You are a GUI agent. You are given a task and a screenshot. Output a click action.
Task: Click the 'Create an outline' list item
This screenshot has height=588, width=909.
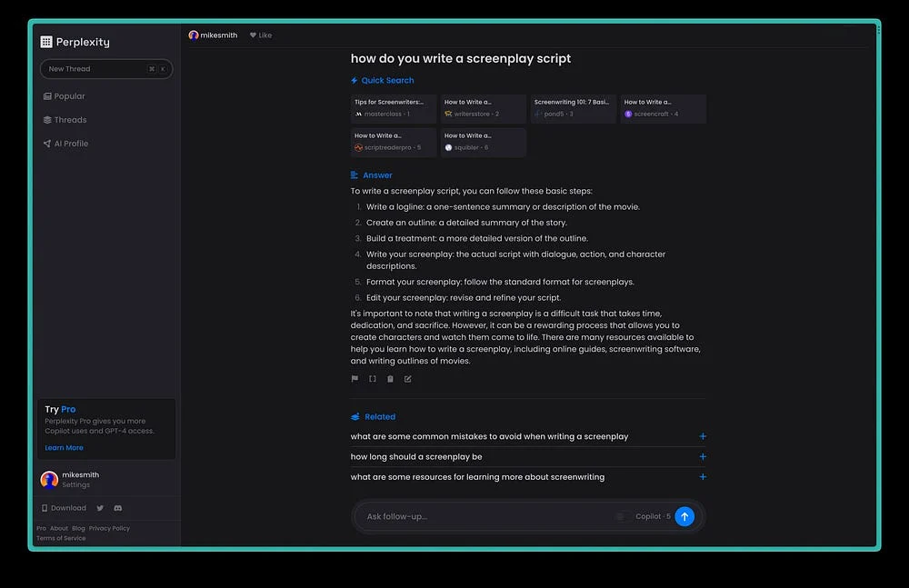coord(466,223)
